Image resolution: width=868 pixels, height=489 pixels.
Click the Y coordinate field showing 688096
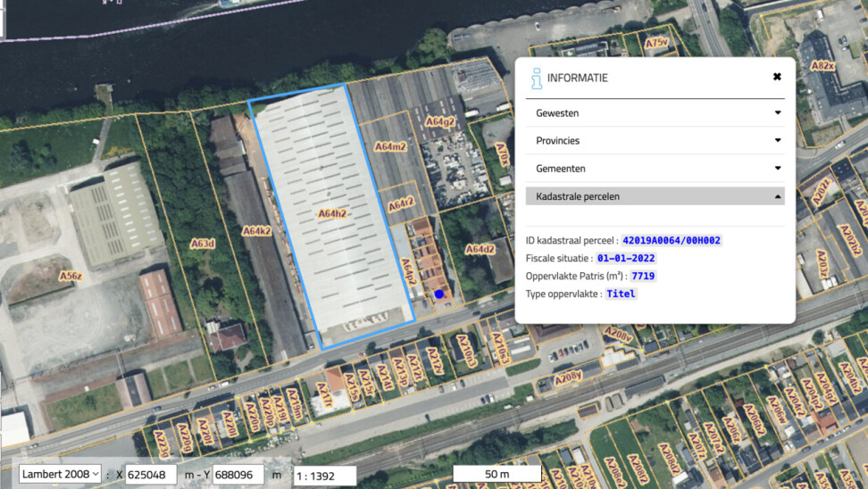(238, 476)
